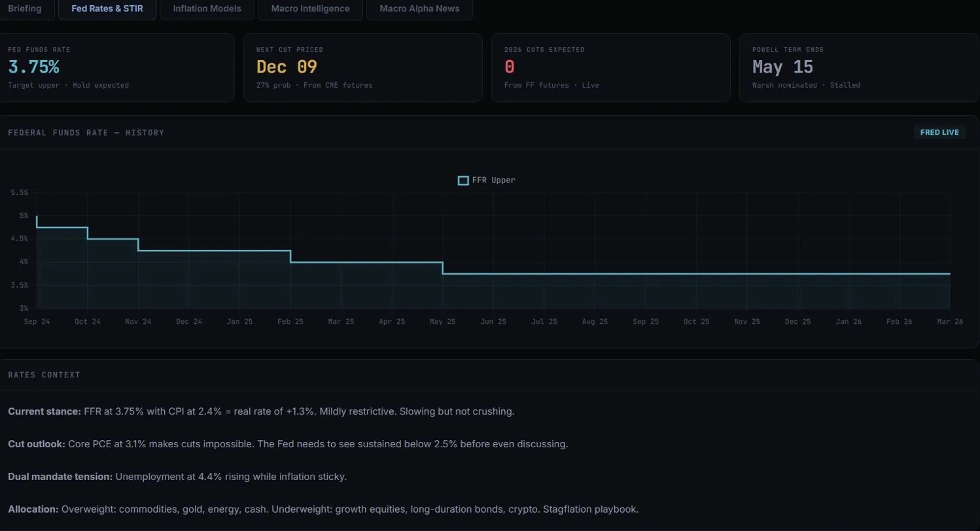The height and width of the screenshot is (531, 980).
Task: Click the FRED LIVE badge
Action: 939,133
